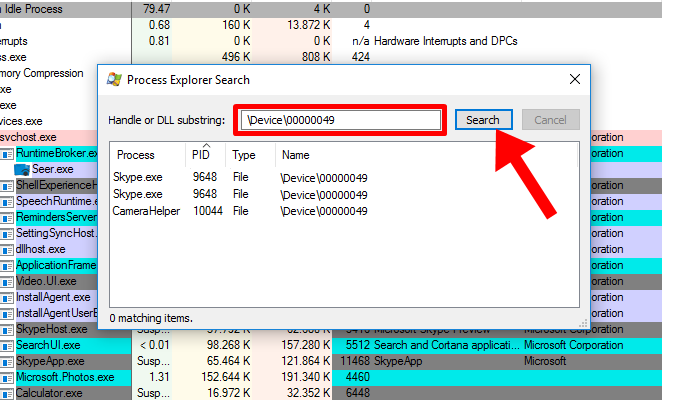Select Seer.exe in the process list
This screenshot has width=695, height=400.
(52, 169)
